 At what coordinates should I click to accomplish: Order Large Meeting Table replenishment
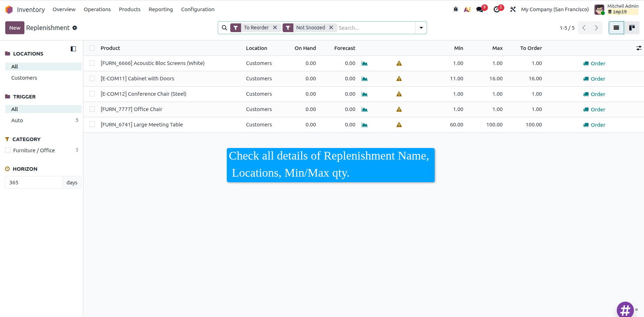(594, 125)
